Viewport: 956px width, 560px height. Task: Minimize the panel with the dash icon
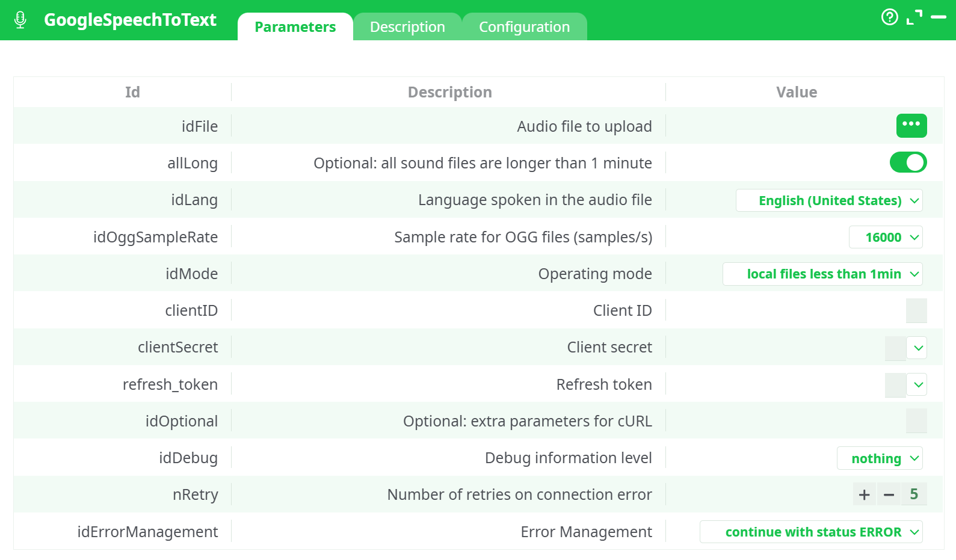tap(939, 17)
